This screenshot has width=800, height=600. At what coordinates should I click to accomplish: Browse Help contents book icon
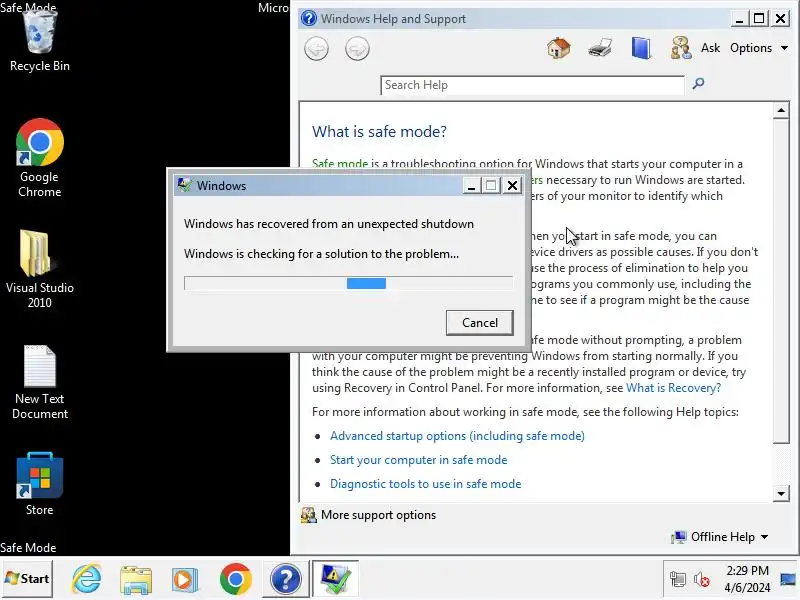641,48
